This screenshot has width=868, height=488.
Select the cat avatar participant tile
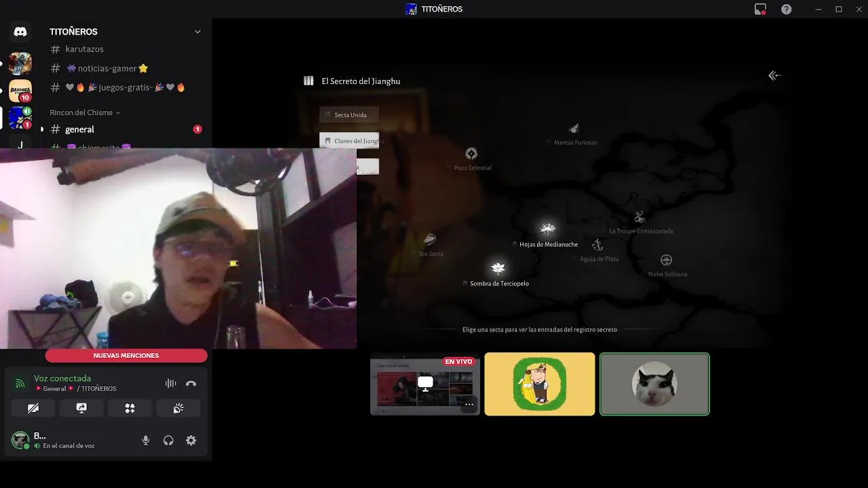[654, 384]
